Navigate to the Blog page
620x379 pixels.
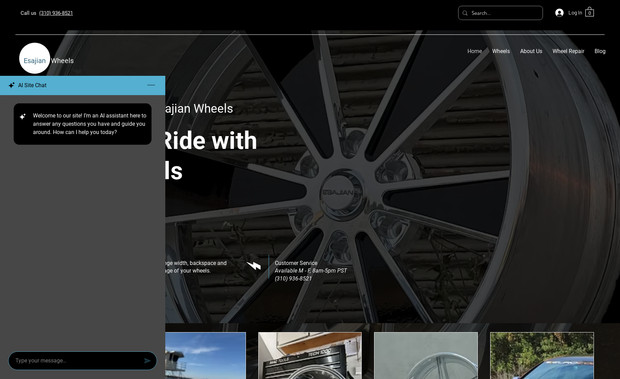click(600, 51)
